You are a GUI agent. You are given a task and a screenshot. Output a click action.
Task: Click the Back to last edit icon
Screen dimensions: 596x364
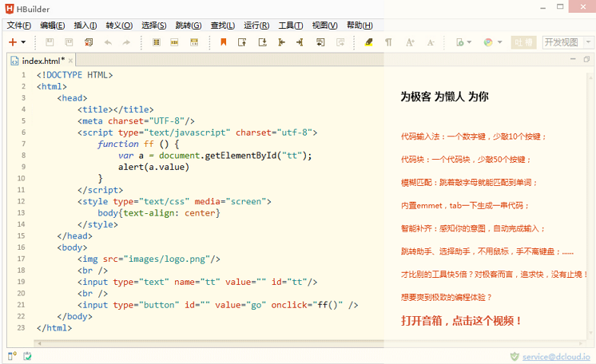pos(320,42)
